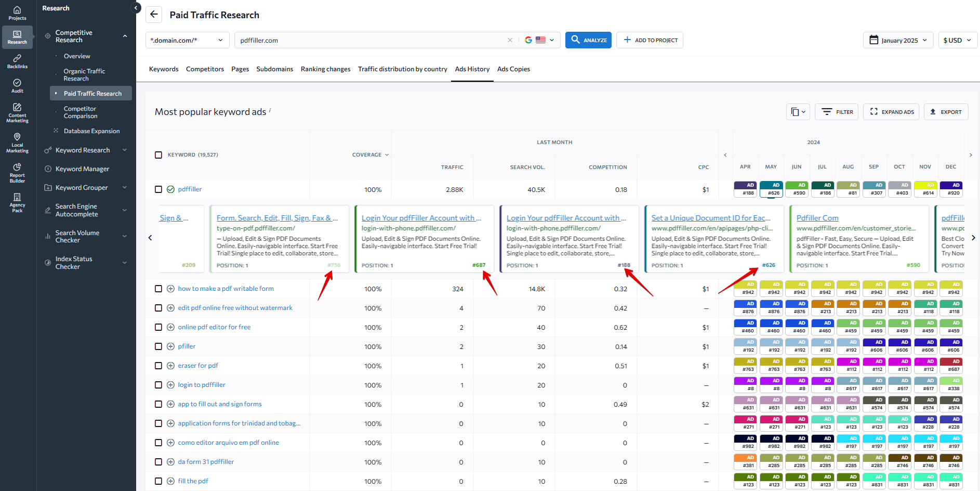Open Content Marketing in the rail
980x491 pixels.
pos(17,113)
